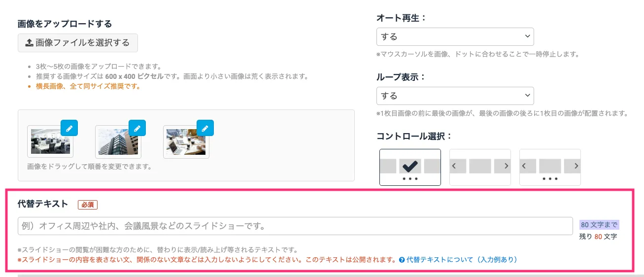Open the オート再生 dropdown
644x277 pixels.
pos(455,36)
